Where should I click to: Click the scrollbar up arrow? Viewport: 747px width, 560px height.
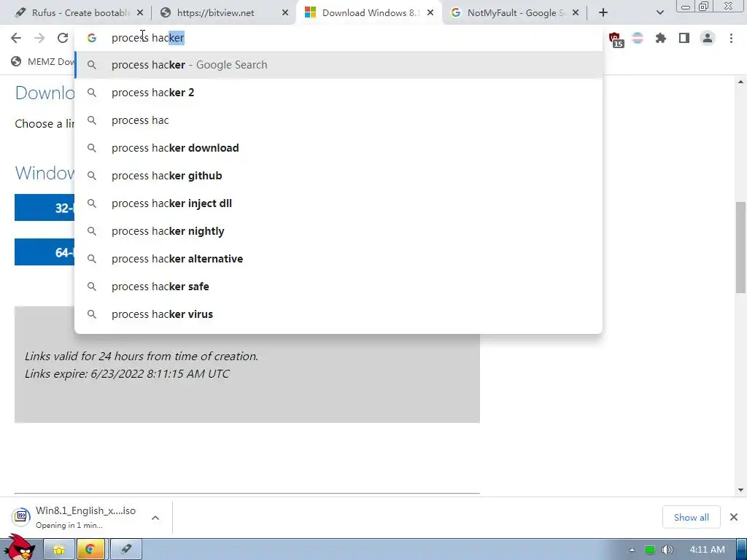pyautogui.click(x=741, y=82)
